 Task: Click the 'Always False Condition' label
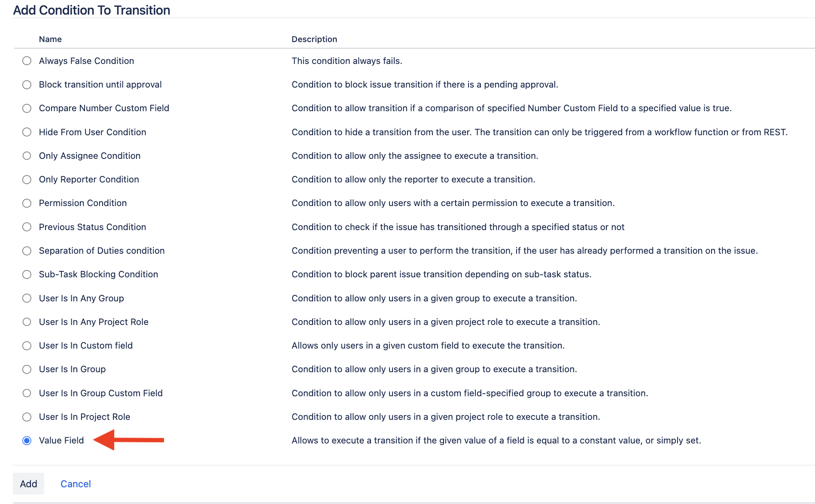(x=86, y=61)
